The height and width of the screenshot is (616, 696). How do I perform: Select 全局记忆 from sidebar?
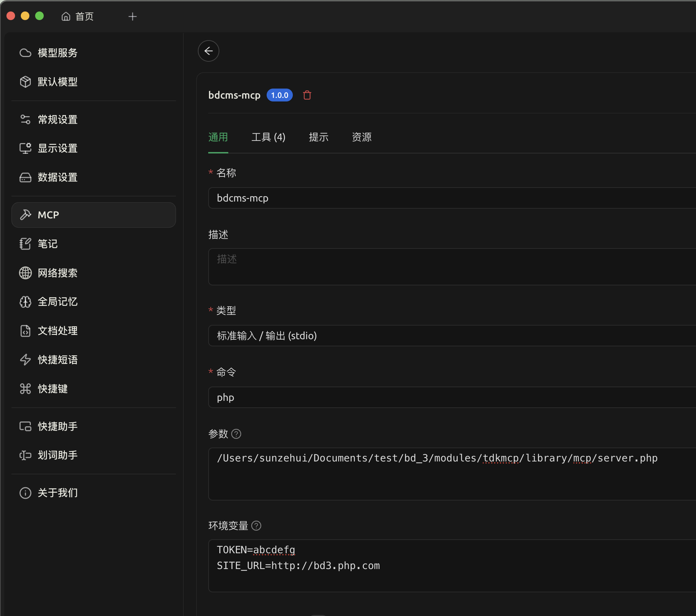point(57,302)
